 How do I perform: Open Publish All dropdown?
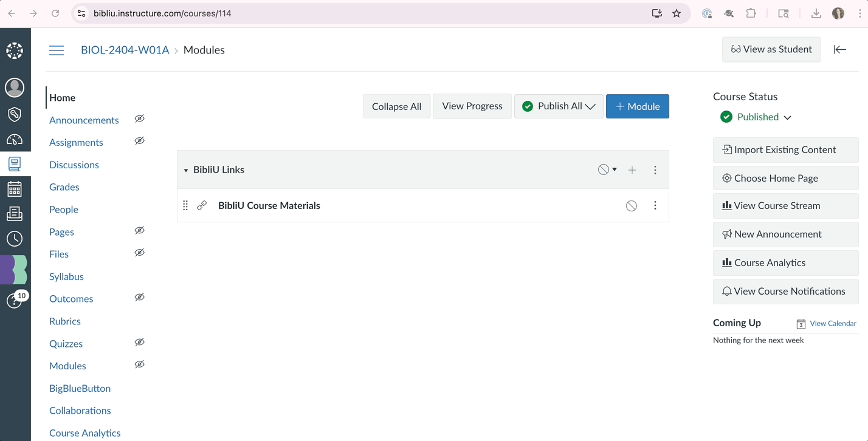[x=559, y=106]
